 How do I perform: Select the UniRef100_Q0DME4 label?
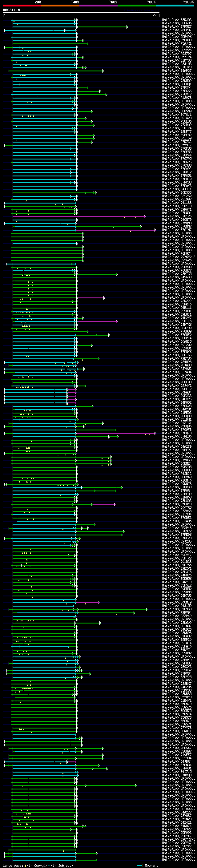pos(177,463)
